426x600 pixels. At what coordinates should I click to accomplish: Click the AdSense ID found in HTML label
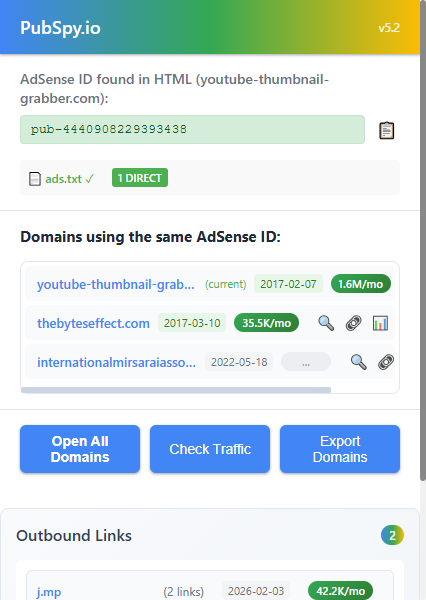(x=175, y=89)
